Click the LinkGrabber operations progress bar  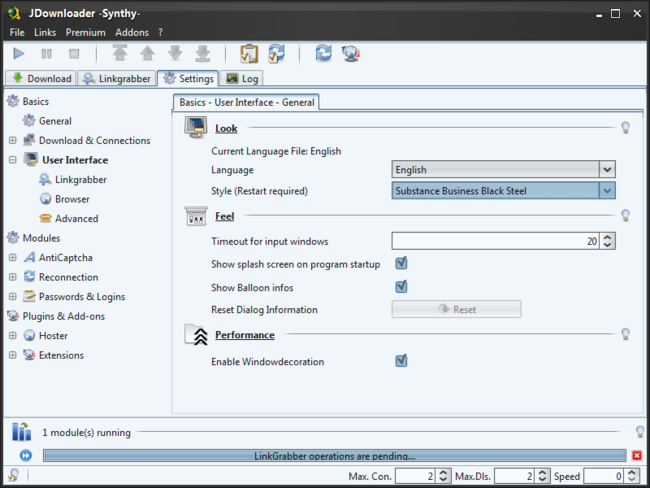335,456
